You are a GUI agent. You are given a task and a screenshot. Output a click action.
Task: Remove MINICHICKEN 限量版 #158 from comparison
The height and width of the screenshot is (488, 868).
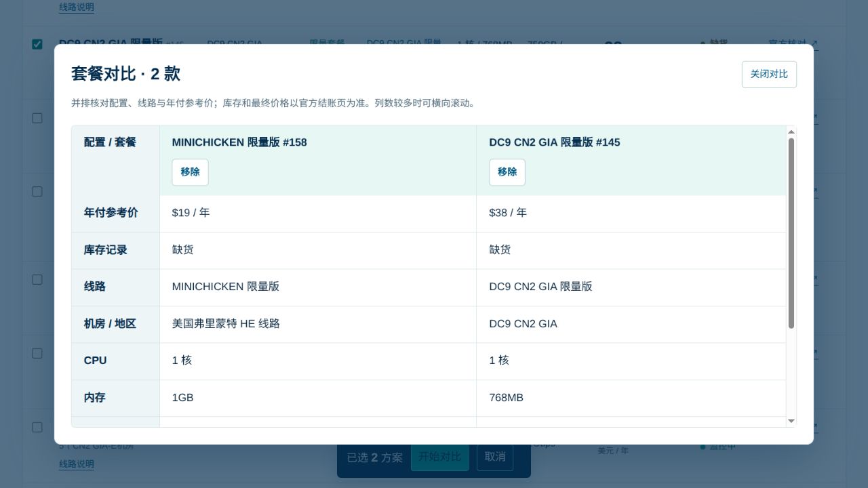190,172
